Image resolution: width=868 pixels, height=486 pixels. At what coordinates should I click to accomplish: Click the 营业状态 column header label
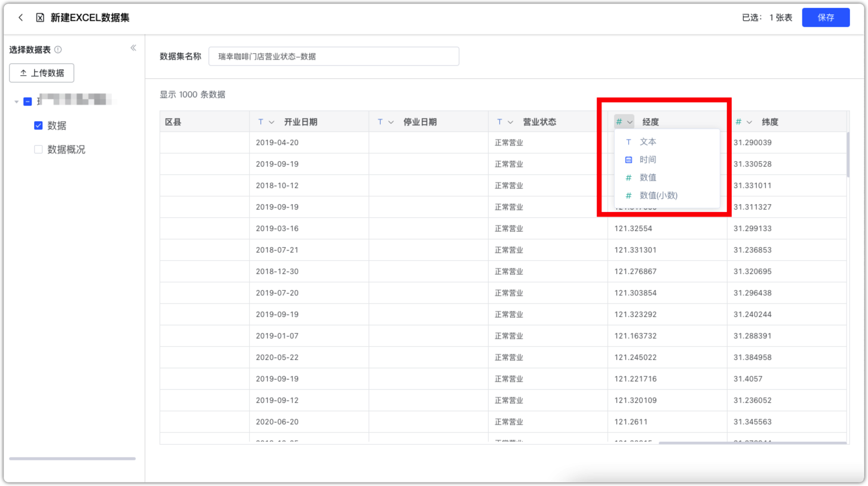tap(539, 122)
